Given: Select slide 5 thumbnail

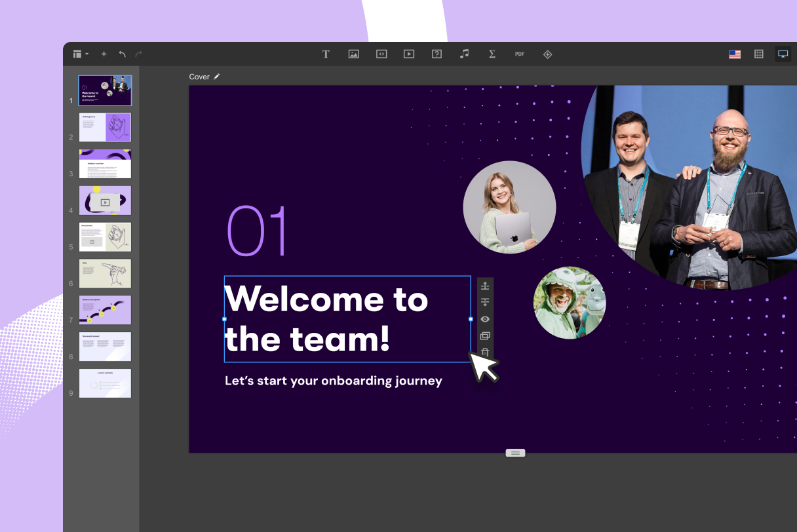Looking at the screenshot, I should pyautogui.click(x=105, y=237).
